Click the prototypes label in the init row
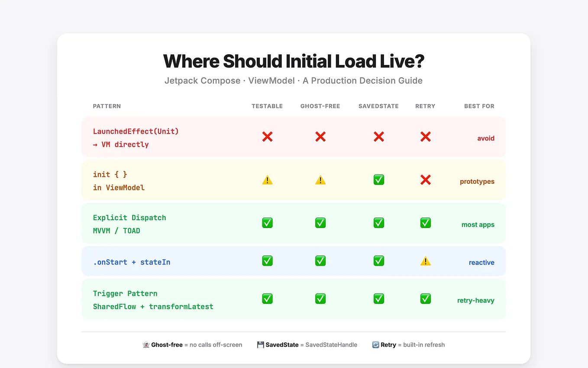The width and height of the screenshot is (588, 368). 477,181
